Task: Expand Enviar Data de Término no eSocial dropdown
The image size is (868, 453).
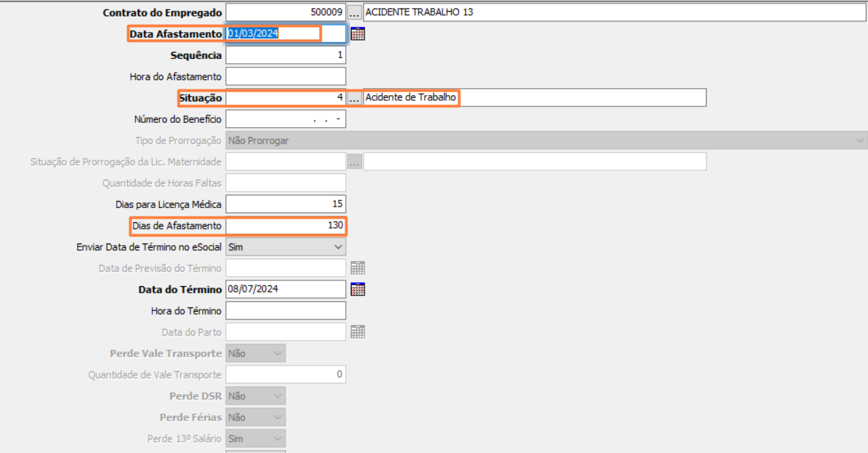Action: pos(337,247)
